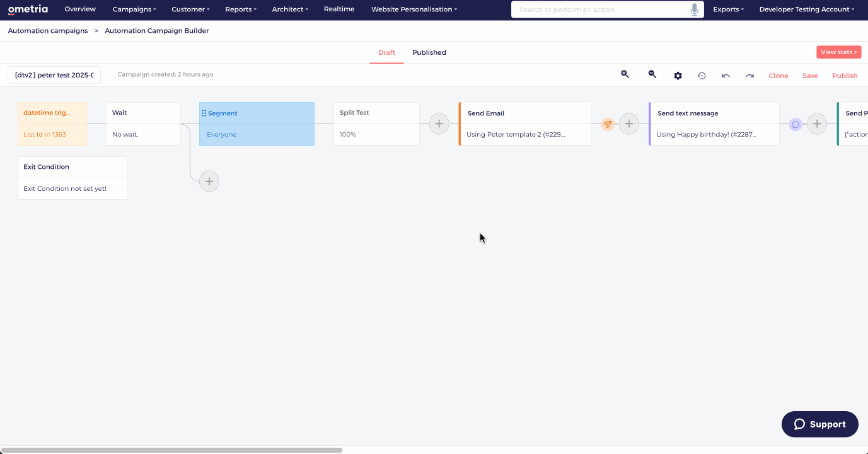Select the Wait node
The width and height of the screenshot is (868, 454).
(x=143, y=124)
